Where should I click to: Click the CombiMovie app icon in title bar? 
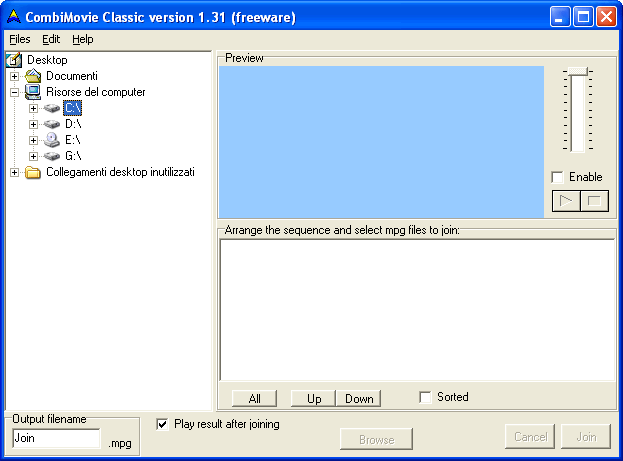[x=14, y=17]
